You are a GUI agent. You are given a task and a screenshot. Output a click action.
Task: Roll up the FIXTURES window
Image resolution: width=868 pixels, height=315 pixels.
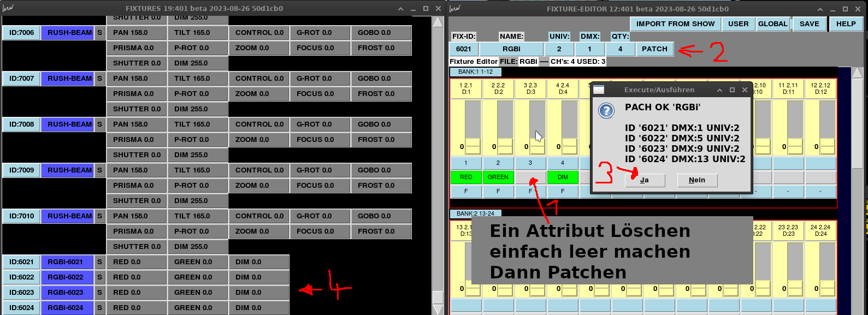click(x=401, y=9)
